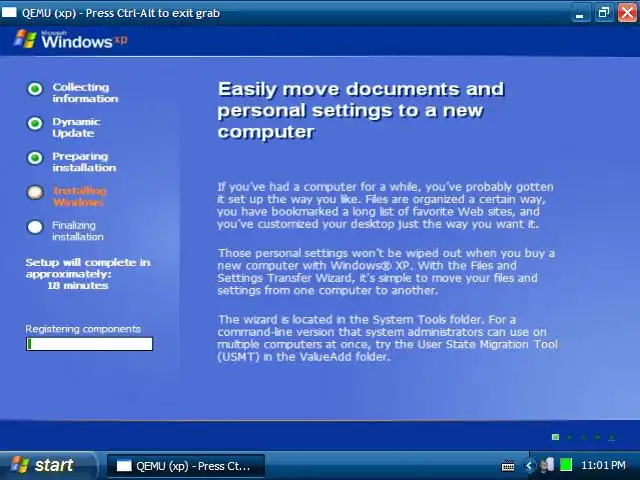Image resolution: width=640 pixels, height=480 pixels.
Task: Open the on-screen keyboard tray icon
Action: (x=508, y=465)
